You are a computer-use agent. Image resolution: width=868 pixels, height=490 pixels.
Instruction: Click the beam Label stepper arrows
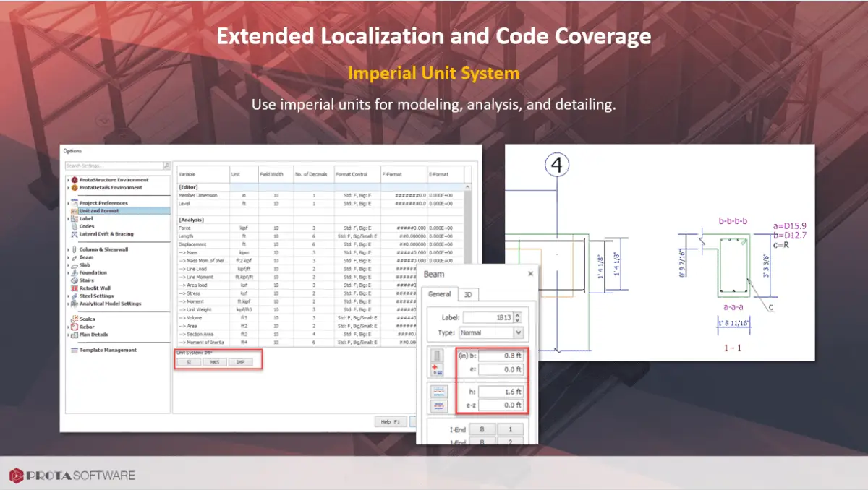[517, 317]
